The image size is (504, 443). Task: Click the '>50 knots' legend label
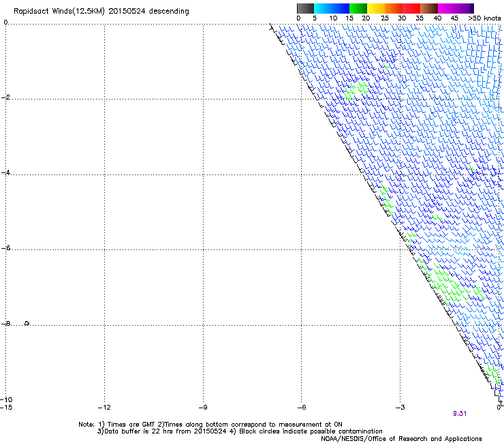(x=484, y=18)
